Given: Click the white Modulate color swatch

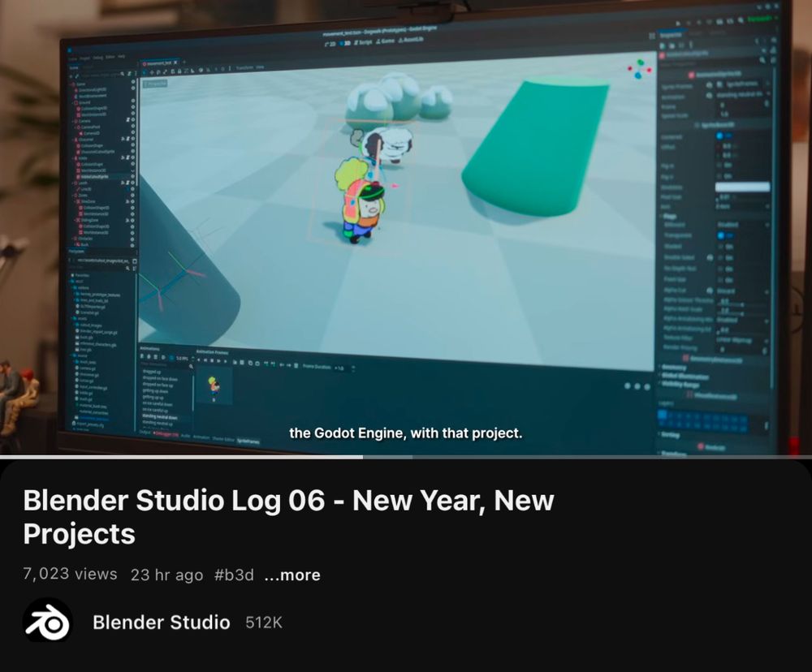Looking at the screenshot, I should pyautogui.click(x=742, y=187).
